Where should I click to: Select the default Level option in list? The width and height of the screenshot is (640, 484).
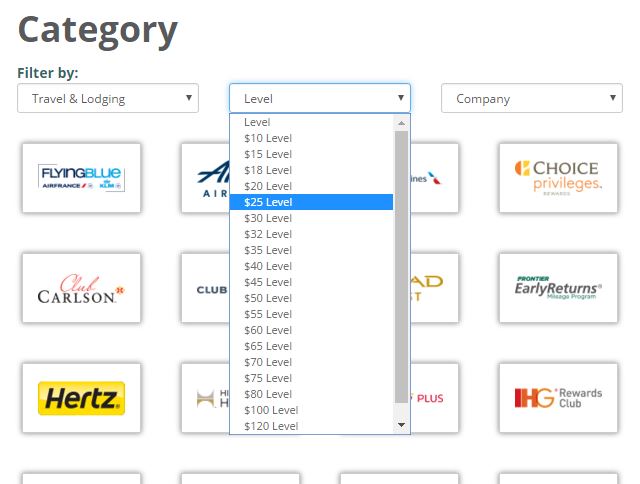(311, 122)
